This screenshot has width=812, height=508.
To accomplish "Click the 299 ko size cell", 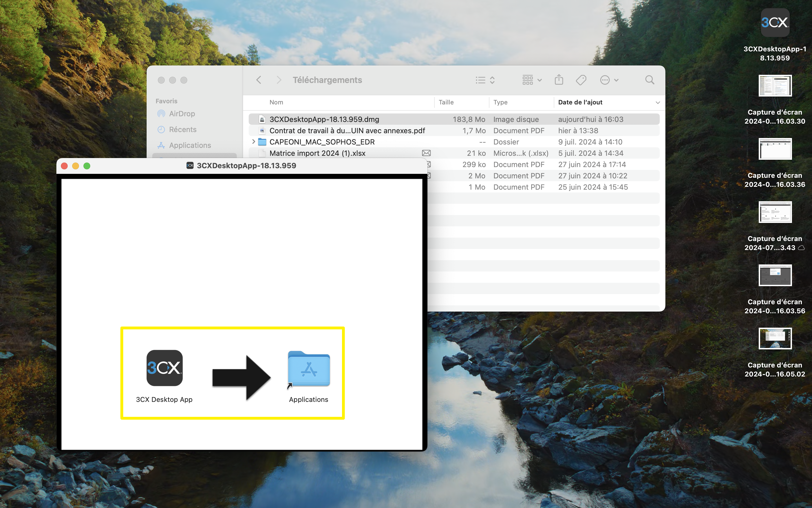I will [474, 165].
